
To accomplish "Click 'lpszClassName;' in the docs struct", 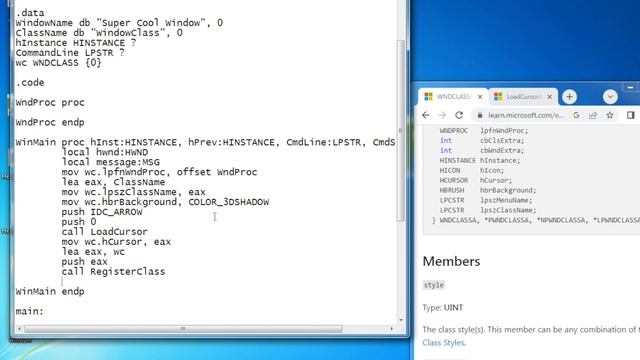I will point(508,210).
